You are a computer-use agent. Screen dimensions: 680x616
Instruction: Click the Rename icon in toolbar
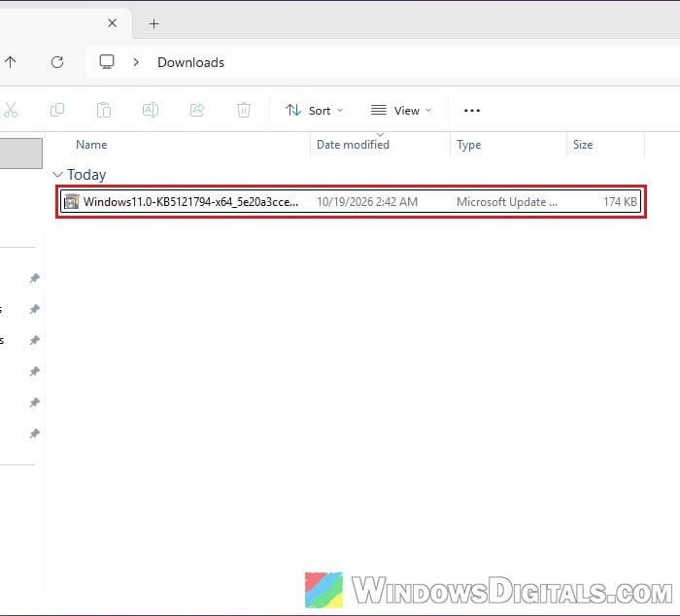pos(151,110)
